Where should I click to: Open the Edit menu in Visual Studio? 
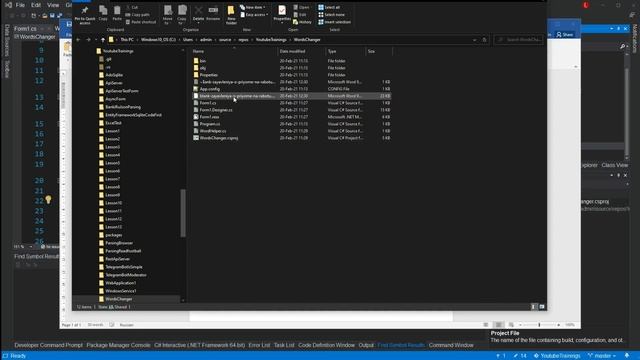36,5
